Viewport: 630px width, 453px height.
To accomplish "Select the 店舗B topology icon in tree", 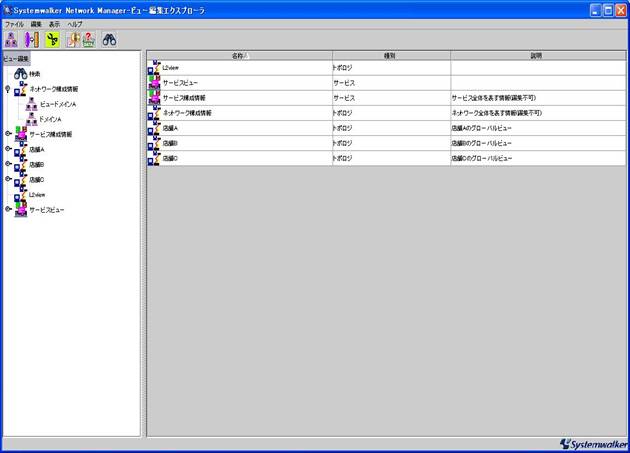I will (20, 165).
